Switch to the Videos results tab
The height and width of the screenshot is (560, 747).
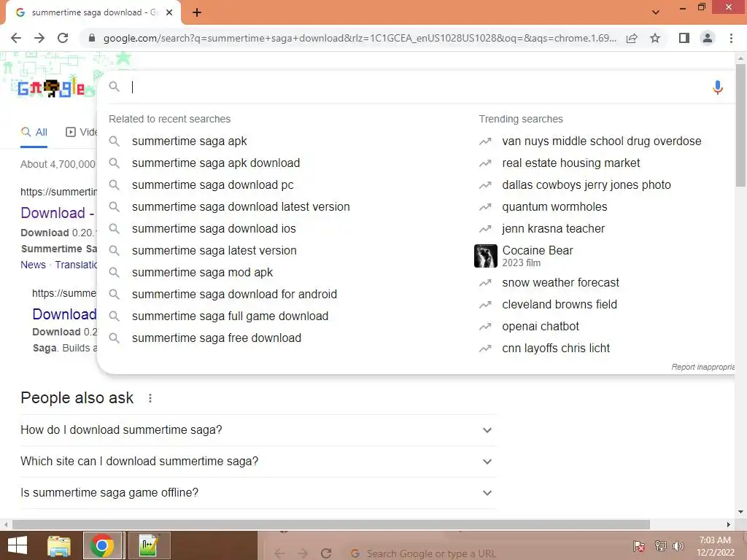(81, 133)
